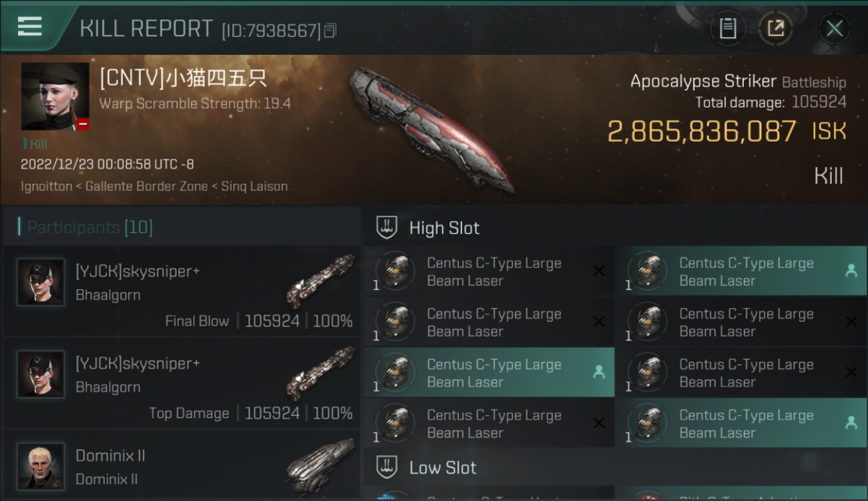Screen dimensions: 868x501
Task: Close the Kill Report window
Action: pyautogui.click(x=834, y=28)
